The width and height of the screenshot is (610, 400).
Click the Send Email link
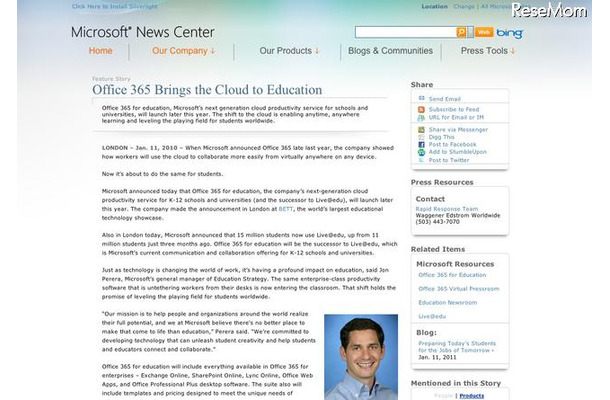tap(445, 99)
